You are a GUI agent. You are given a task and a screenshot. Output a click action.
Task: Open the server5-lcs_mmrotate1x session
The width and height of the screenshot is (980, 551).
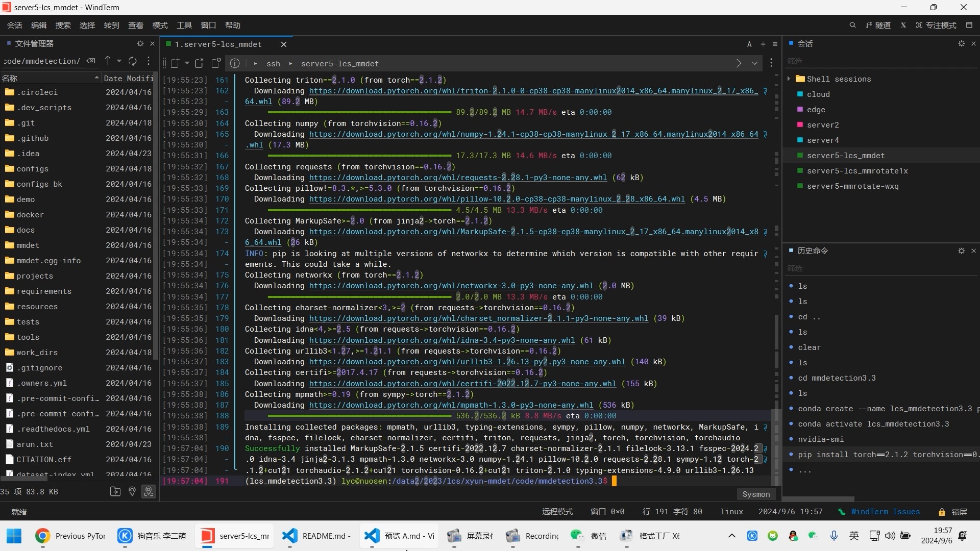pyautogui.click(x=857, y=171)
